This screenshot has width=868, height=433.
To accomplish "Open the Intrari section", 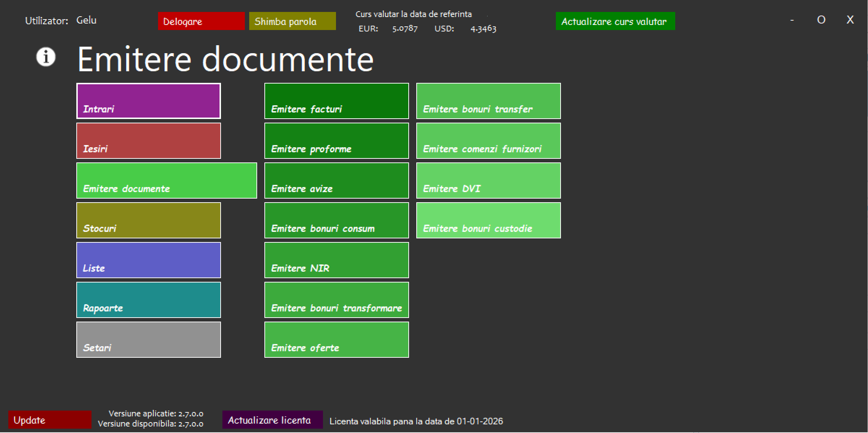I will pos(148,101).
